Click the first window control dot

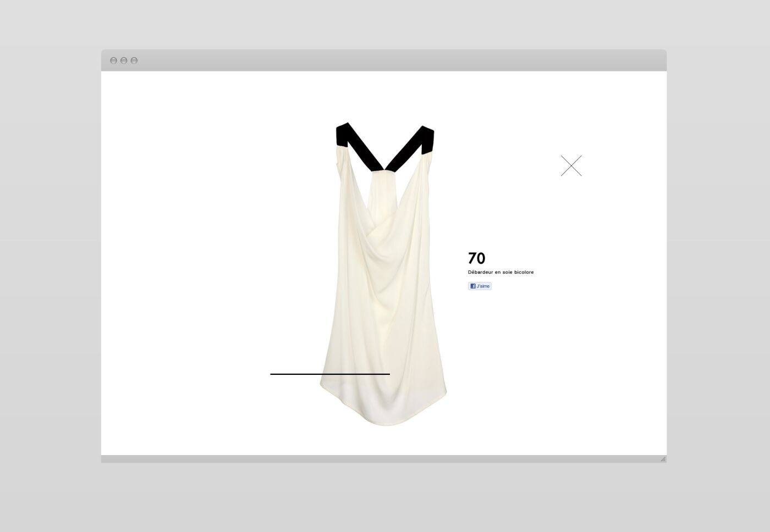[x=113, y=60]
